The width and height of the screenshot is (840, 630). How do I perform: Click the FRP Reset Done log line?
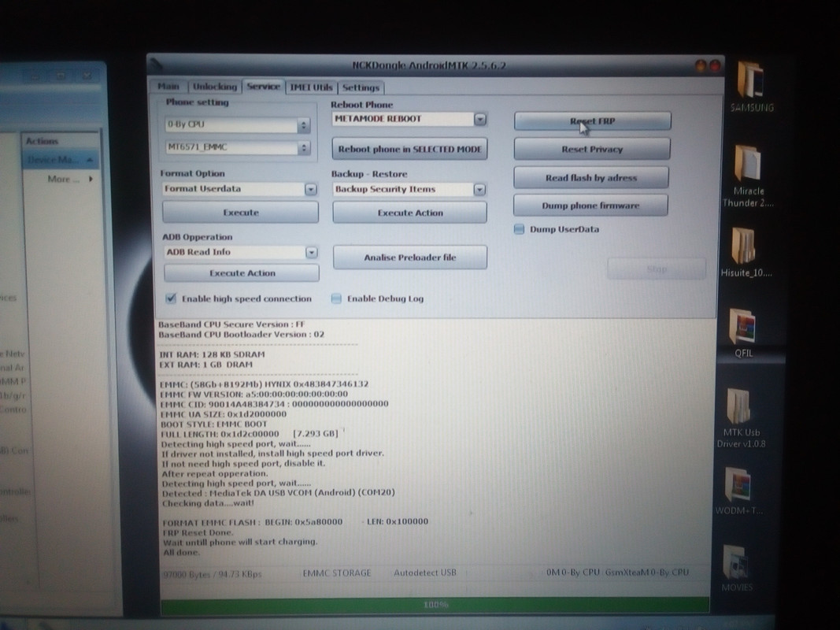tap(198, 532)
